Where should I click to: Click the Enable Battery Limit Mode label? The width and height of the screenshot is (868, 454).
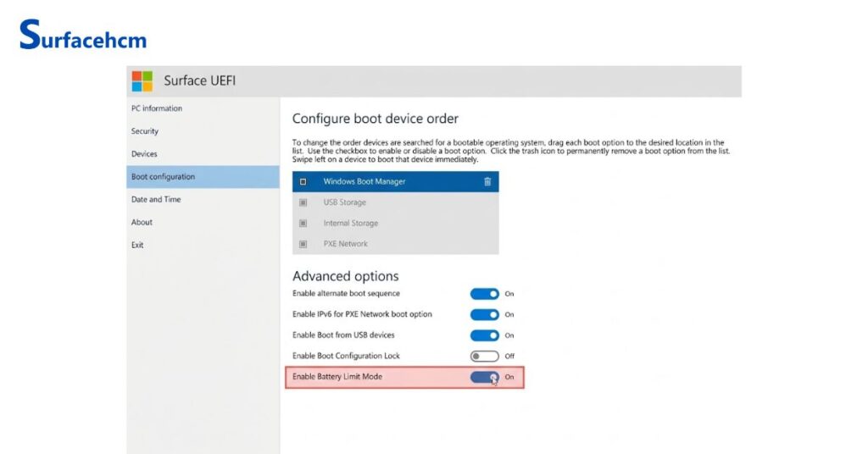(x=337, y=377)
